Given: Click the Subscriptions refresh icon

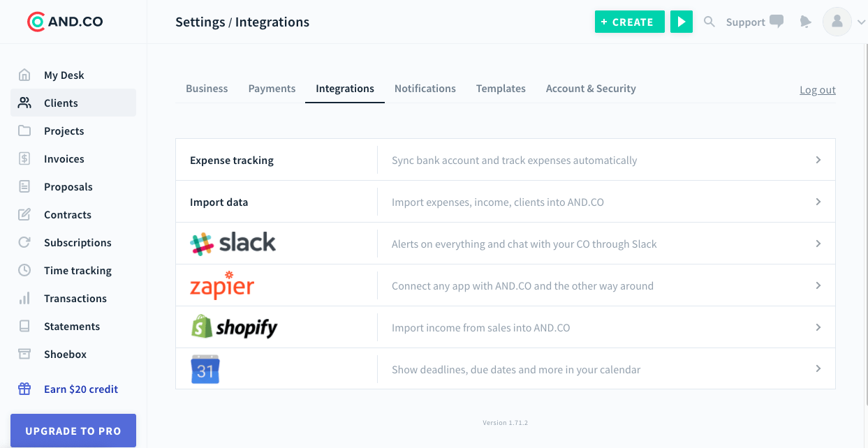Looking at the screenshot, I should point(24,242).
